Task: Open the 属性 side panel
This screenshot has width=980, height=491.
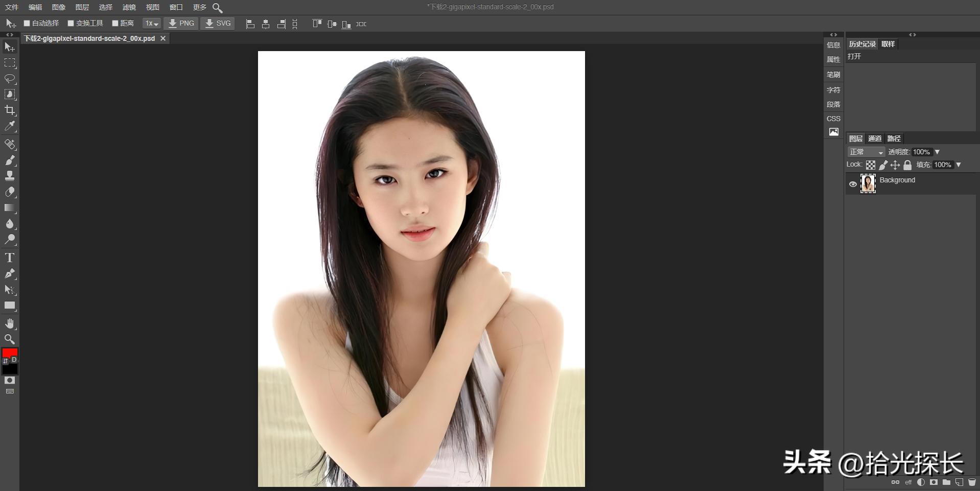Action: (834, 60)
